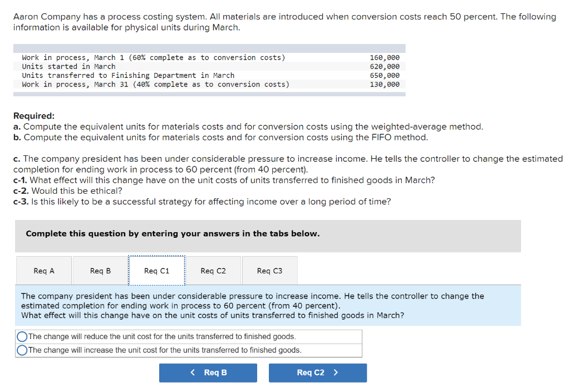570x392 pixels.
Task: Select radio option stating change will increase unit cost
Action: (22, 350)
